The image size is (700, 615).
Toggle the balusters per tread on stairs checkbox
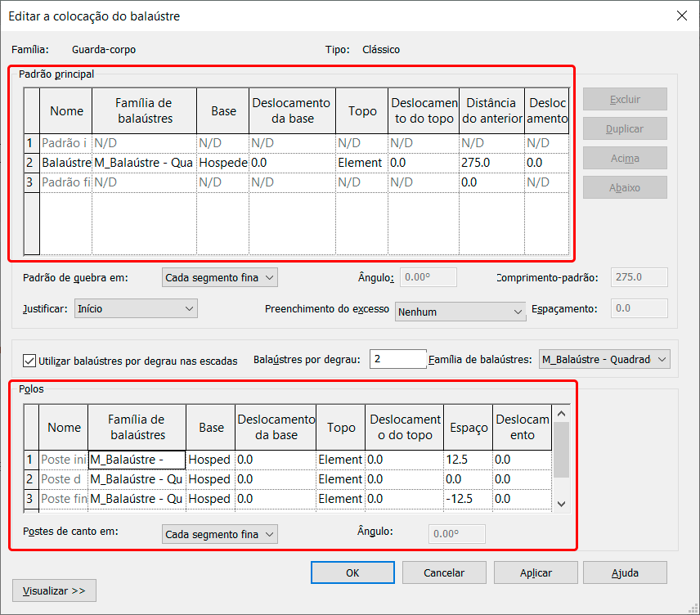click(30, 360)
